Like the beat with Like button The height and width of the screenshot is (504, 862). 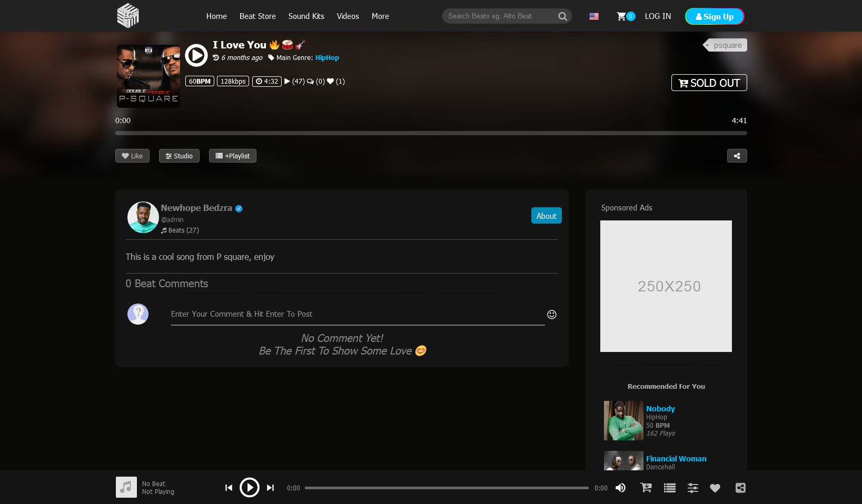(x=132, y=156)
